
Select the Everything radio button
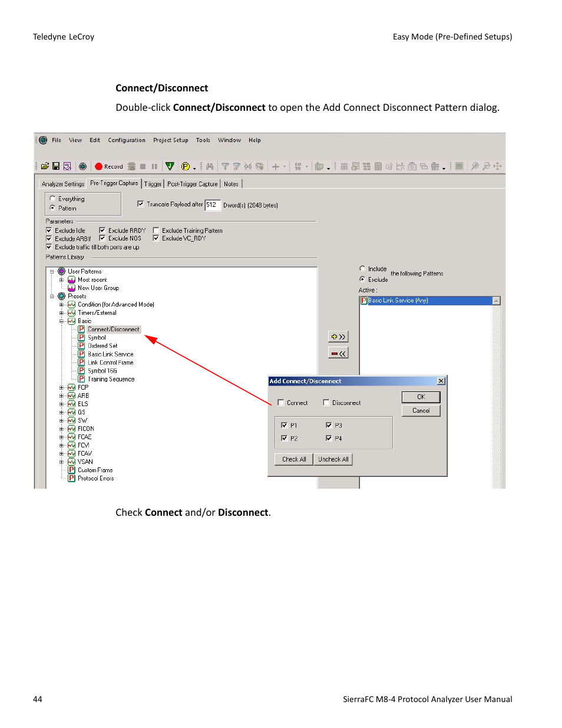(x=52, y=199)
